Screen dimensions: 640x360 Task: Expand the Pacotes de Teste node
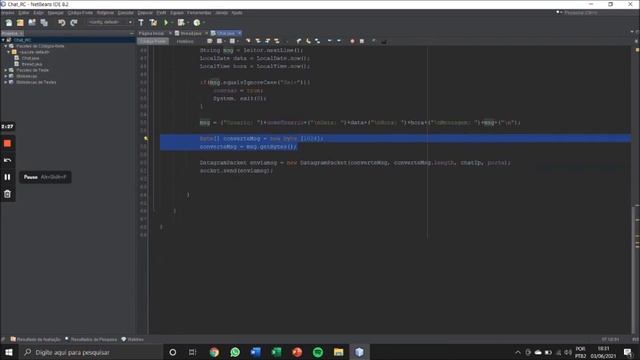(x=6, y=70)
